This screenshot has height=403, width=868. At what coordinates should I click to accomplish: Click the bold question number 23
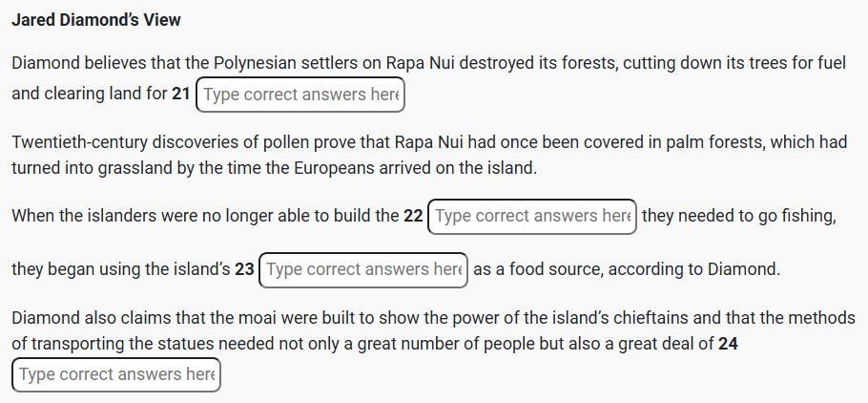pos(244,270)
